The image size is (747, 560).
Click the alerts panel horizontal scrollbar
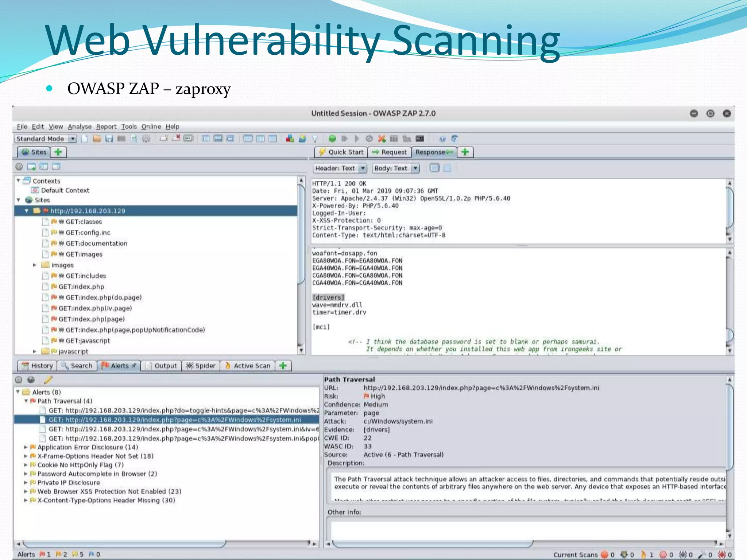pos(124,544)
